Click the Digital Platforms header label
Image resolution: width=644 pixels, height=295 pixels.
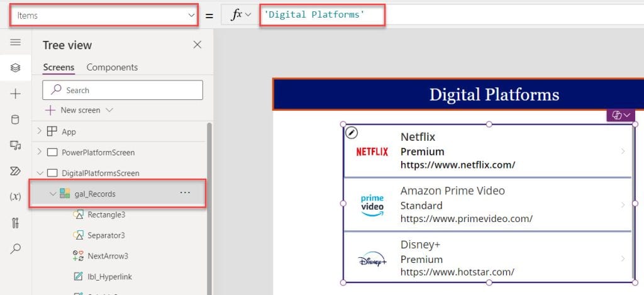(x=494, y=95)
